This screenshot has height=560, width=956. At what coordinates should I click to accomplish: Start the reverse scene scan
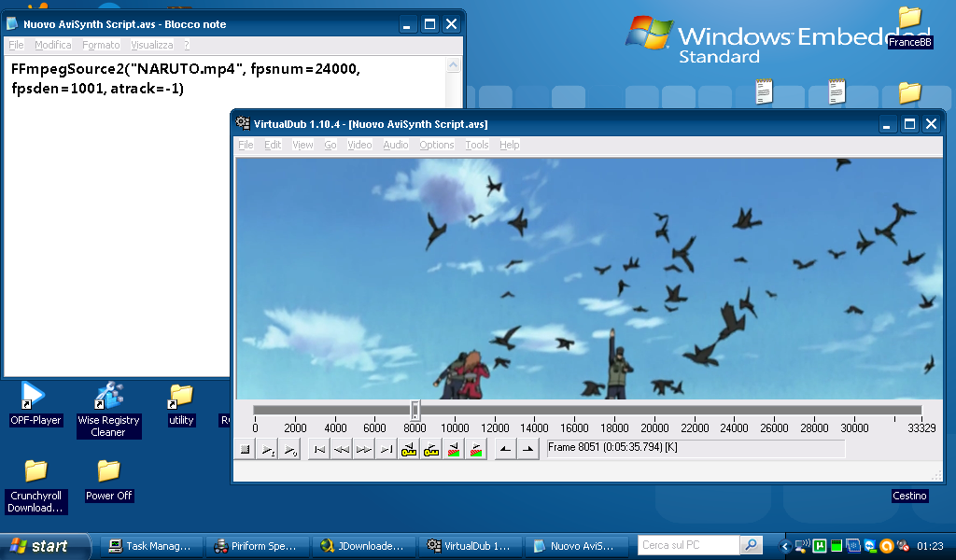point(454,450)
